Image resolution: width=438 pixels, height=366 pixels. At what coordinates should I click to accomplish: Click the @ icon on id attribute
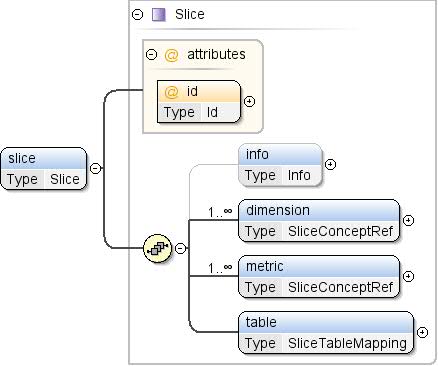point(171,92)
